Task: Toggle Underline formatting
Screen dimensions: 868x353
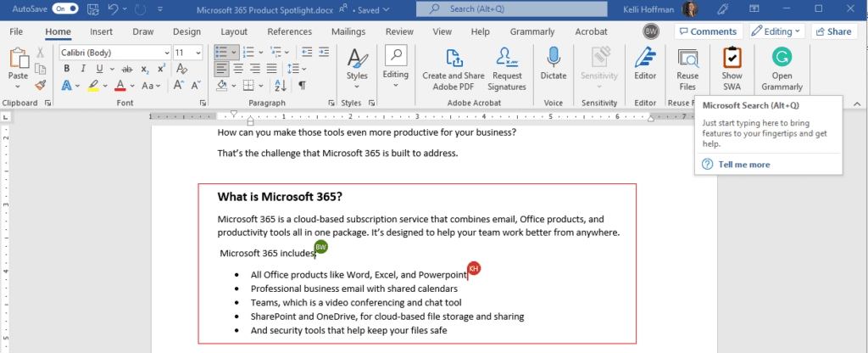Action: (x=100, y=69)
